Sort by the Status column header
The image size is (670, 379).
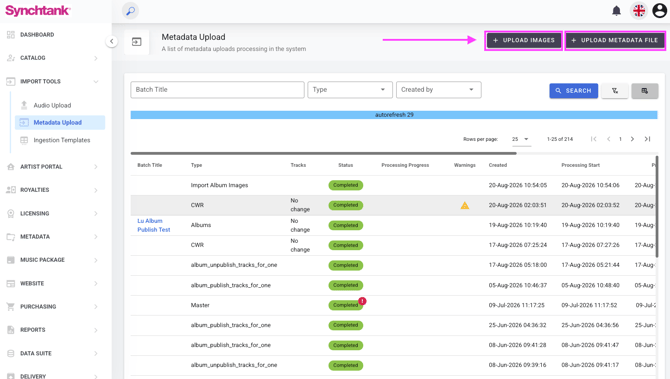pos(345,165)
